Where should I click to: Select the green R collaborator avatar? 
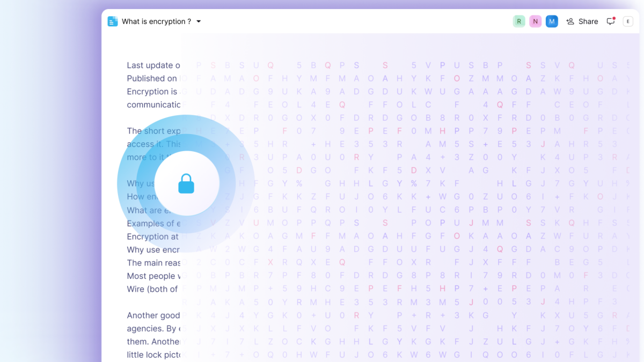pos(518,21)
